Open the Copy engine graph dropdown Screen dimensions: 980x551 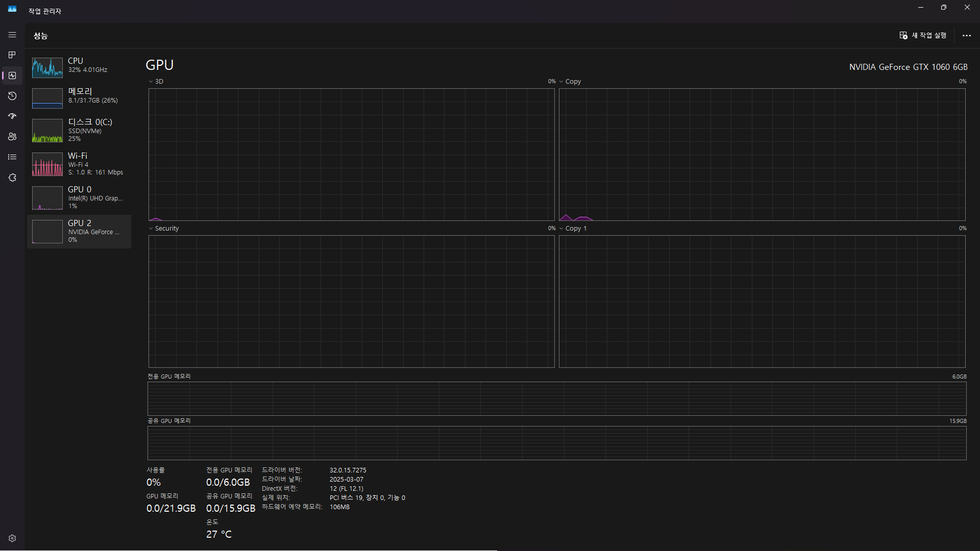[570, 82]
